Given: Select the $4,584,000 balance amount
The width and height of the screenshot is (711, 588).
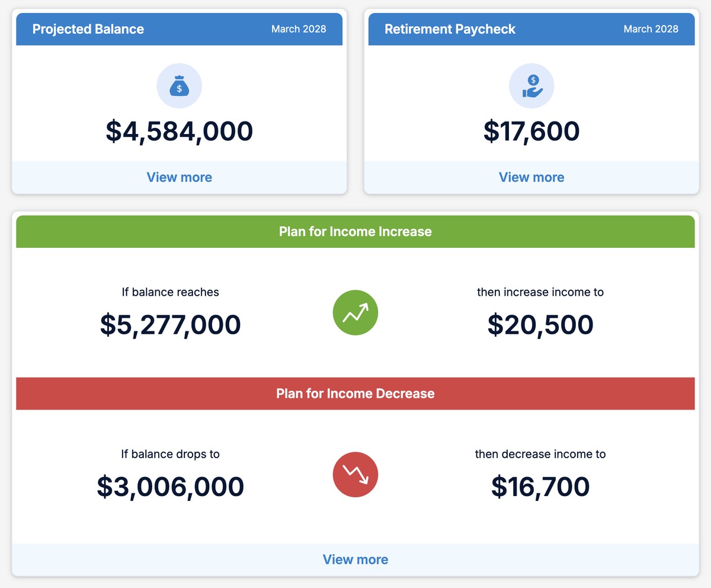Looking at the screenshot, I should [179, 131].
